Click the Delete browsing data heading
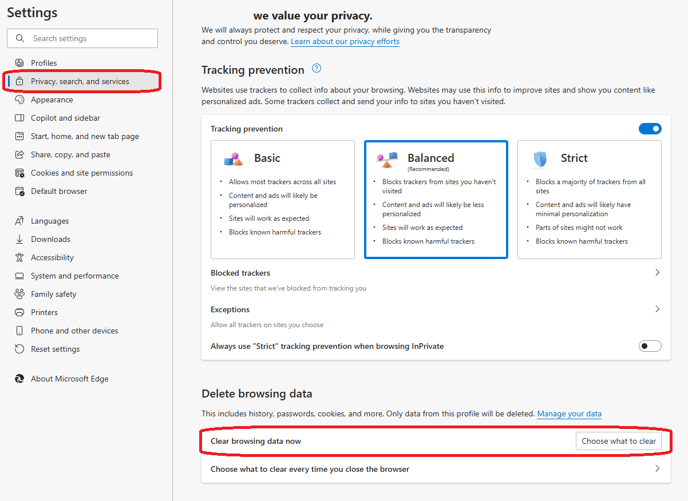Viewport: 688px width, 501px height. pos(257,394)
